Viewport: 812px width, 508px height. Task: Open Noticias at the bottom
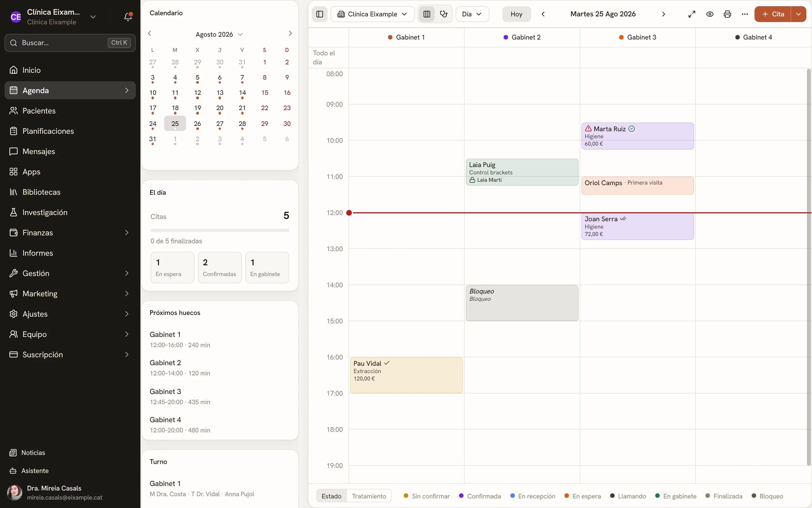tap(70, 453)
